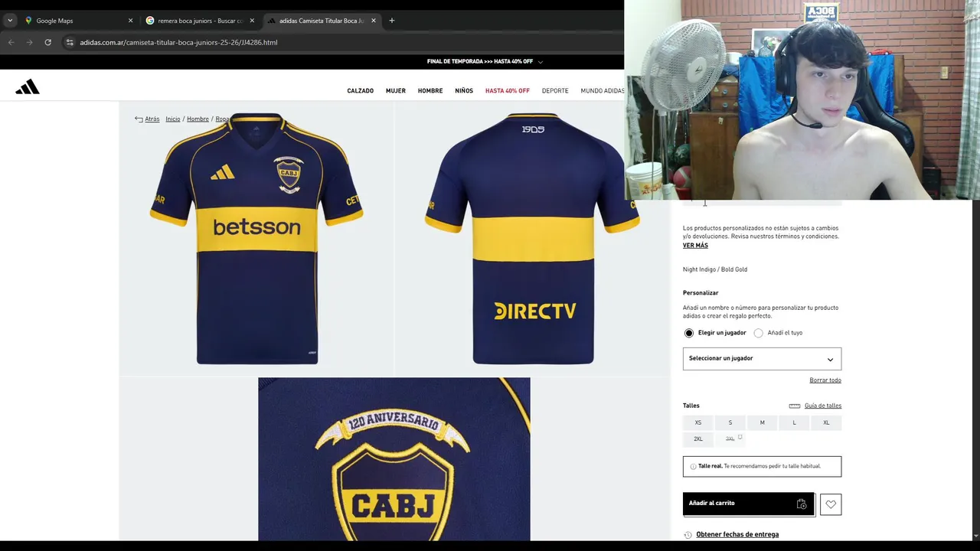The width and height of the screenshot is (980, 551).
Task: Click the Añadir al carrito button
Action: (749, 504)
